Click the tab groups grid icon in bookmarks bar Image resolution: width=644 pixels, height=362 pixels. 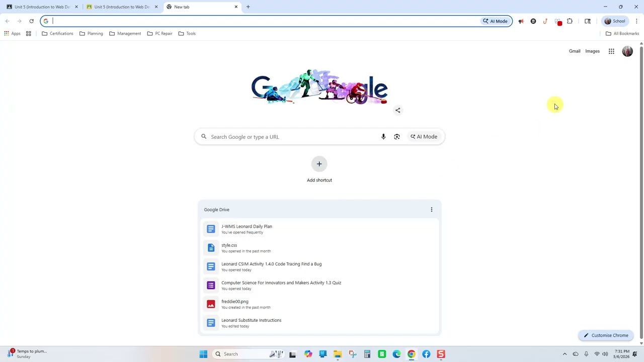(x=29, y=33)
